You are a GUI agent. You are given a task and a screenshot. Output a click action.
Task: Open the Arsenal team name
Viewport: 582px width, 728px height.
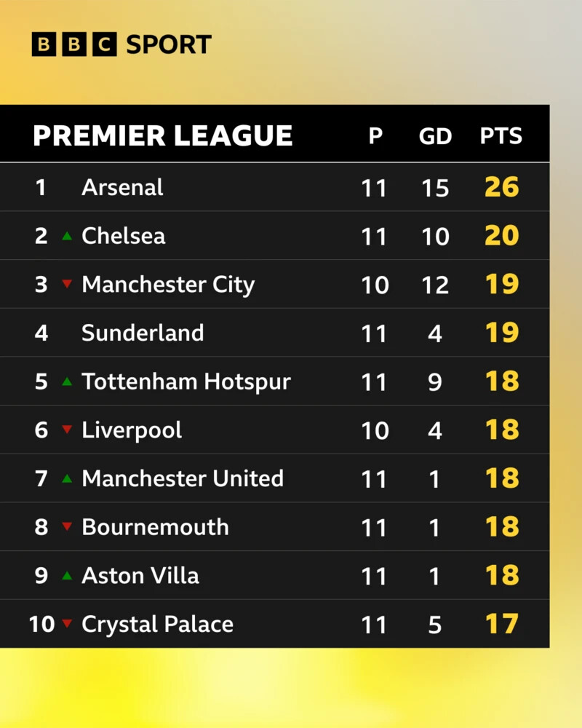[x=122, y=188]
